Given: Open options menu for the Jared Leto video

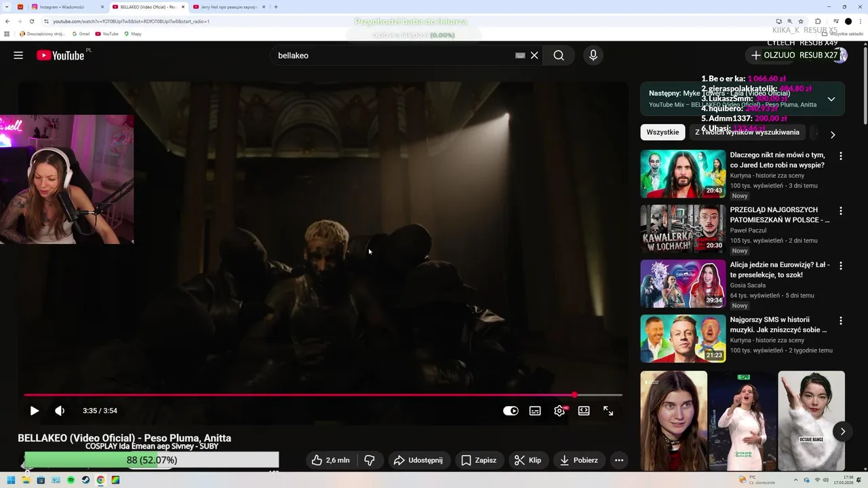Looking at the screenshot, I should pos(841,156).
